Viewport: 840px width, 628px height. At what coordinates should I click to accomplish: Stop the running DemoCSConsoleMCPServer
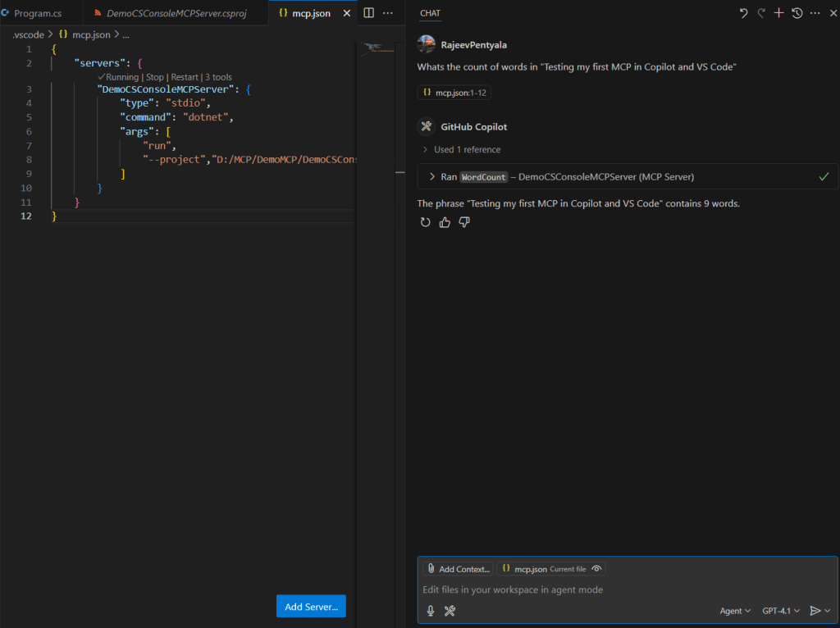154,77
